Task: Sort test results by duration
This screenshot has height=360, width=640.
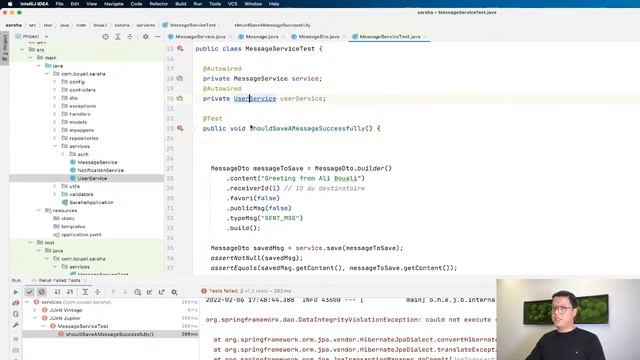Action: [70, 292]
